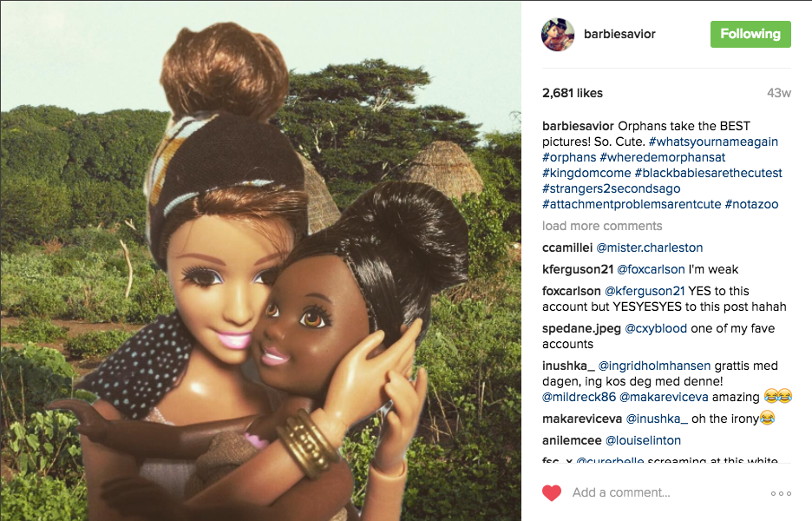Open the #kingdomcome hashtag
This screenshot has width=812, height=521.
pyautogui.click(x=586, y=173)
